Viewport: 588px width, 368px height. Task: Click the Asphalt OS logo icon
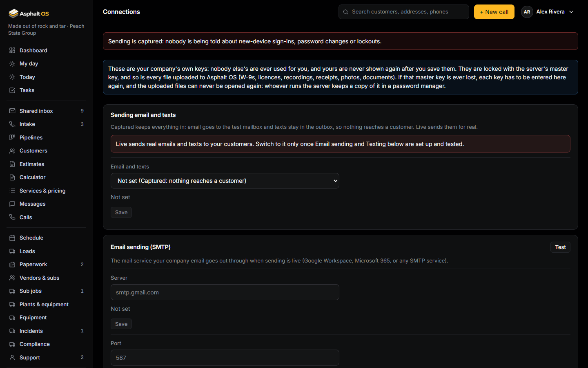click(13, 13)
